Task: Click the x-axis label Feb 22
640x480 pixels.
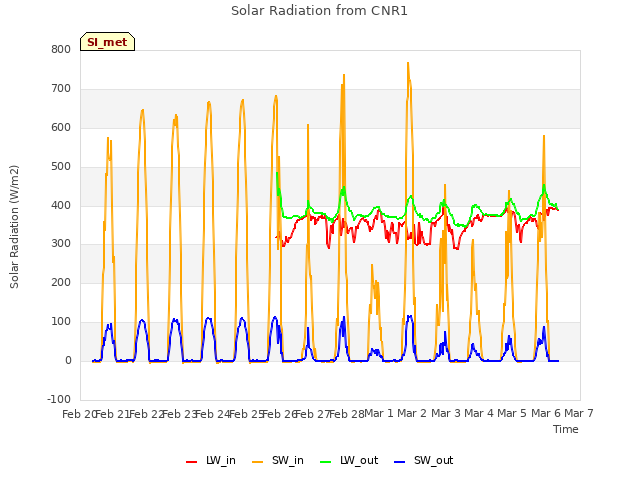Action: point(146,414)
